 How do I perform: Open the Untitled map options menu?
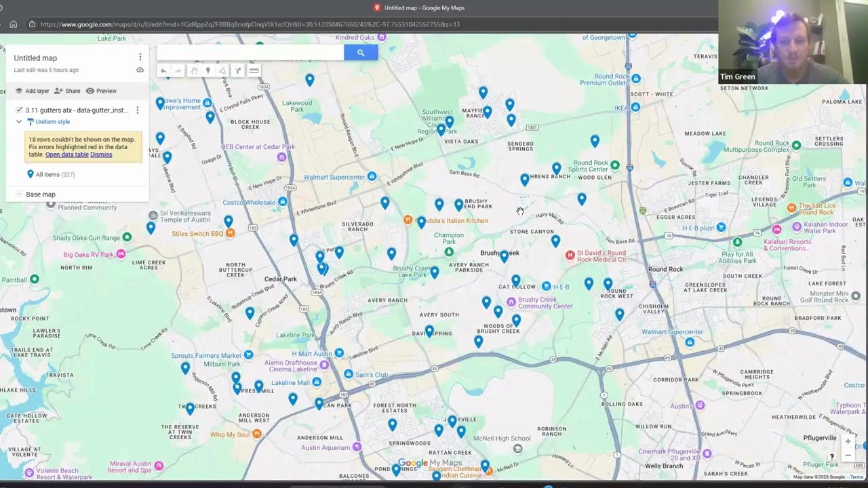[140, 58]
